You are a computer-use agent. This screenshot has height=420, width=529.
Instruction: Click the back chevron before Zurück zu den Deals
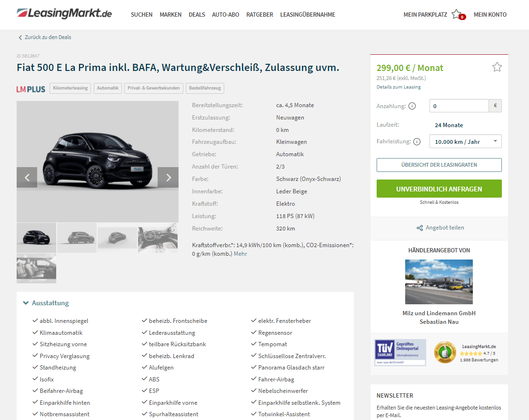pyautogui.click(x=20, y=38)
